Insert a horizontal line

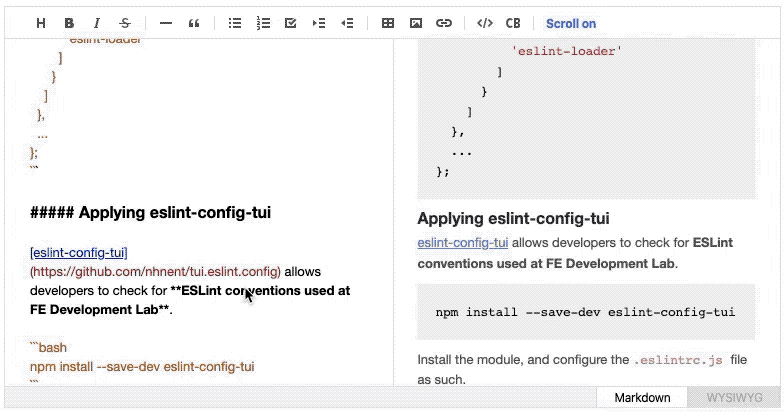point(166,23)
